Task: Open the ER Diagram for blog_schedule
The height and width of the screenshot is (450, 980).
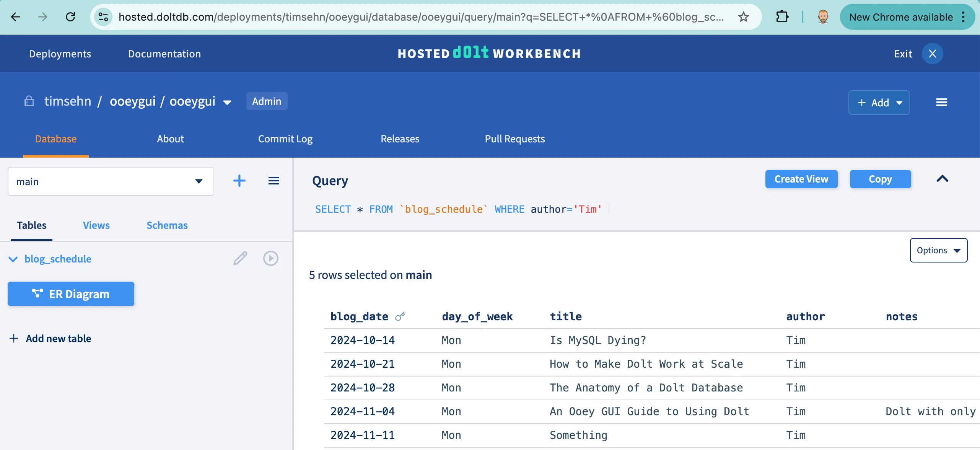Action: point(70,293)
